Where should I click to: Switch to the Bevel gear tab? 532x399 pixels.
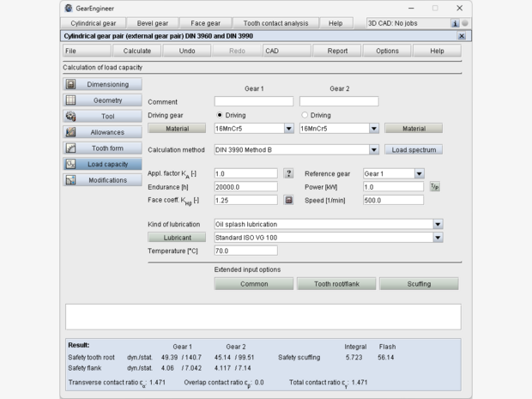[158, 23]
